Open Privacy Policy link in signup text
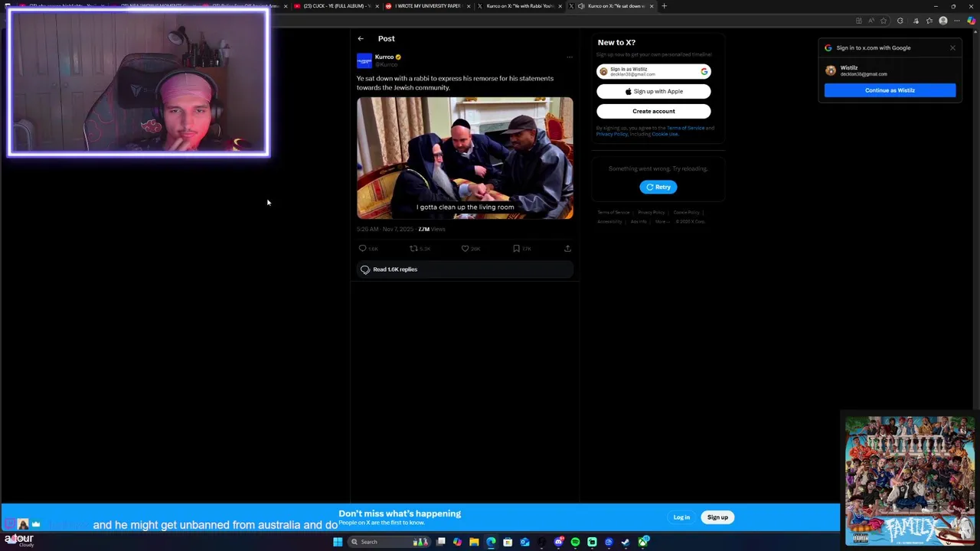The height and width of the screenshot is (551, 980). click(x=612, y=134)
